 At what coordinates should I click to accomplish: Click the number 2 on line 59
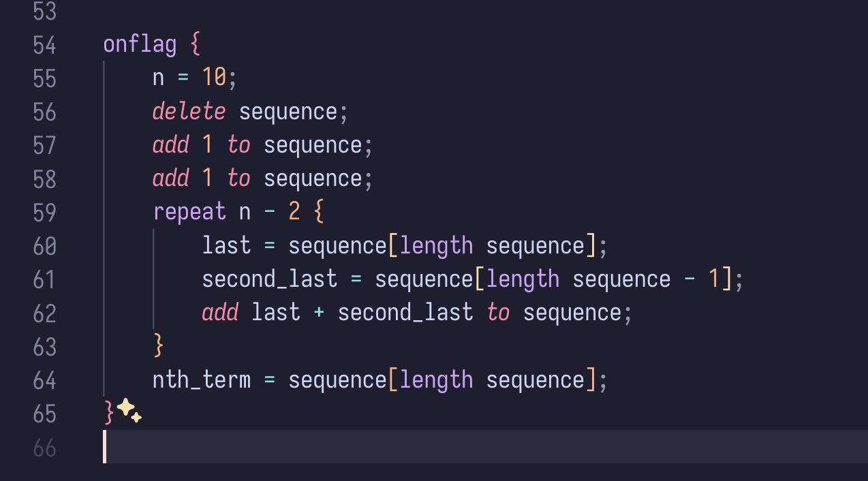coord(294,212)
